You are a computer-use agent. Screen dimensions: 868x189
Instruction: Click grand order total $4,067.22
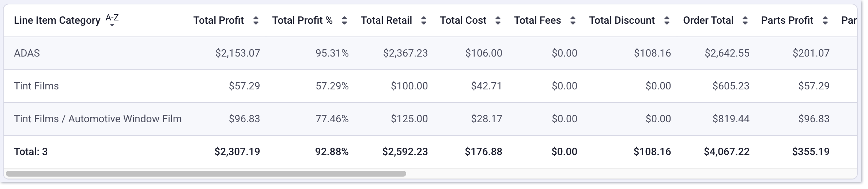(x=727, y=152)
